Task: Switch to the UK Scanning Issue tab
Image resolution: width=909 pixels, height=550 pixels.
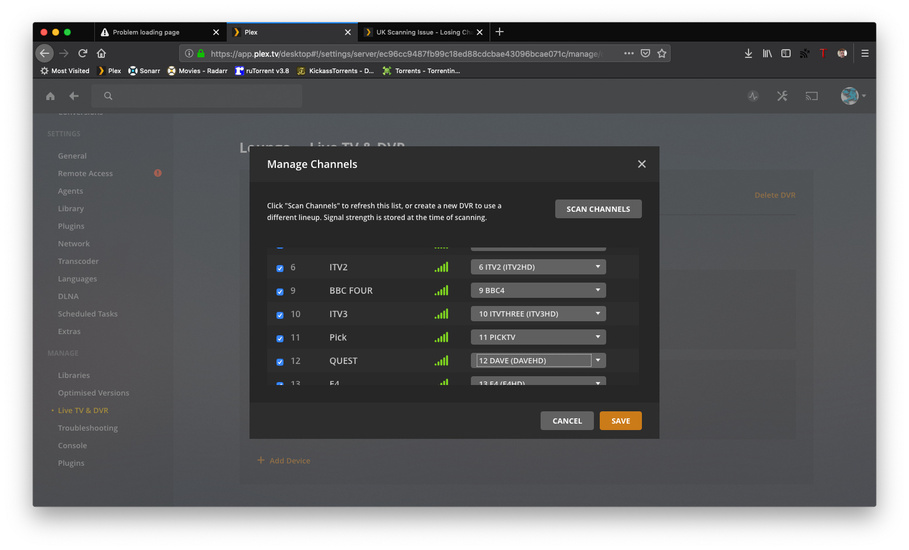Action: tap(424, 32)
